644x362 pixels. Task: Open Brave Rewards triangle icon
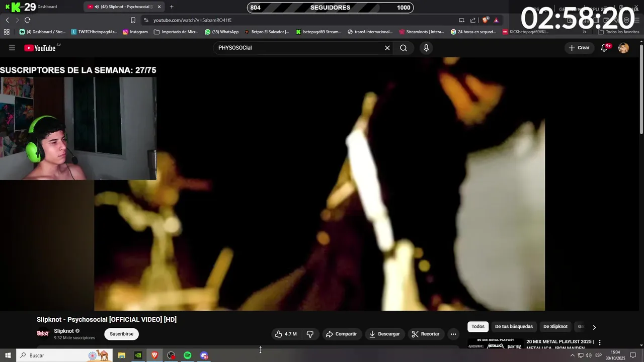coord(496,20)
